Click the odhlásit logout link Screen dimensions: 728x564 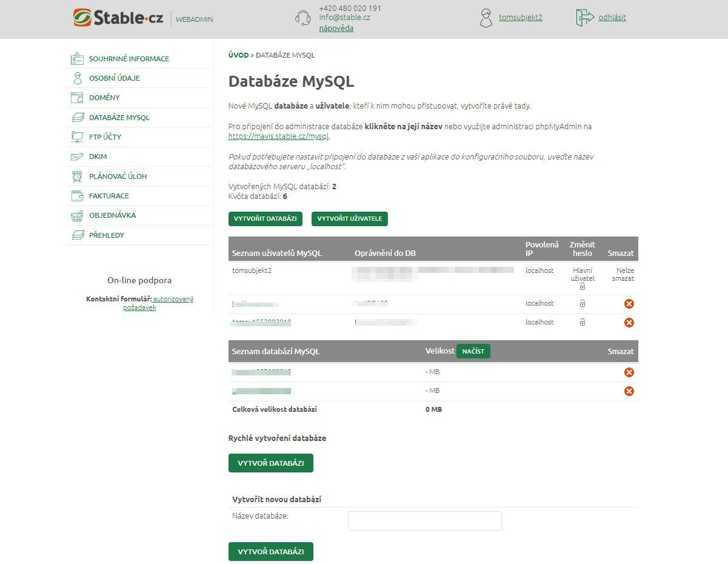click(x=612, y=18)
